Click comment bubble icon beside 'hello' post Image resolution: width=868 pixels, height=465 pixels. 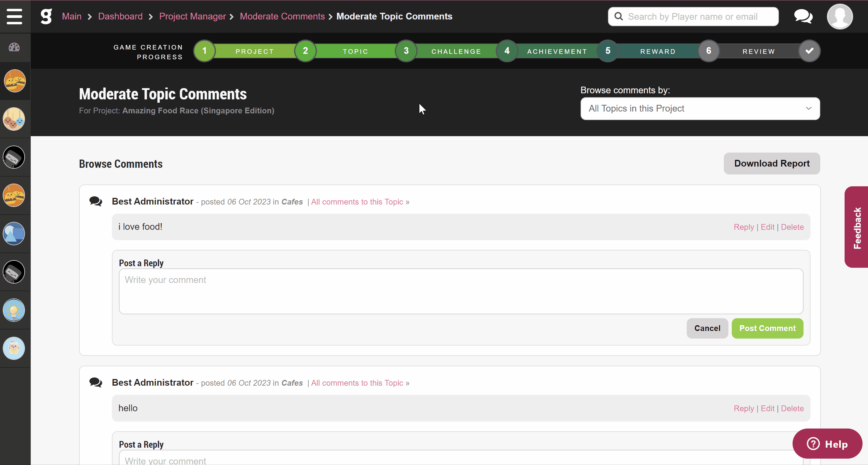(96, 383)
